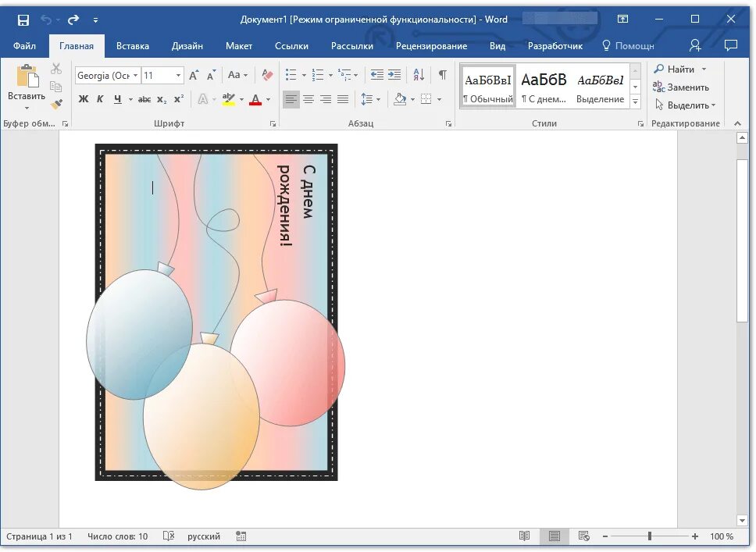Click the strikethrough abc icon
The image size is (756, 552).
(x=144, y=99)
